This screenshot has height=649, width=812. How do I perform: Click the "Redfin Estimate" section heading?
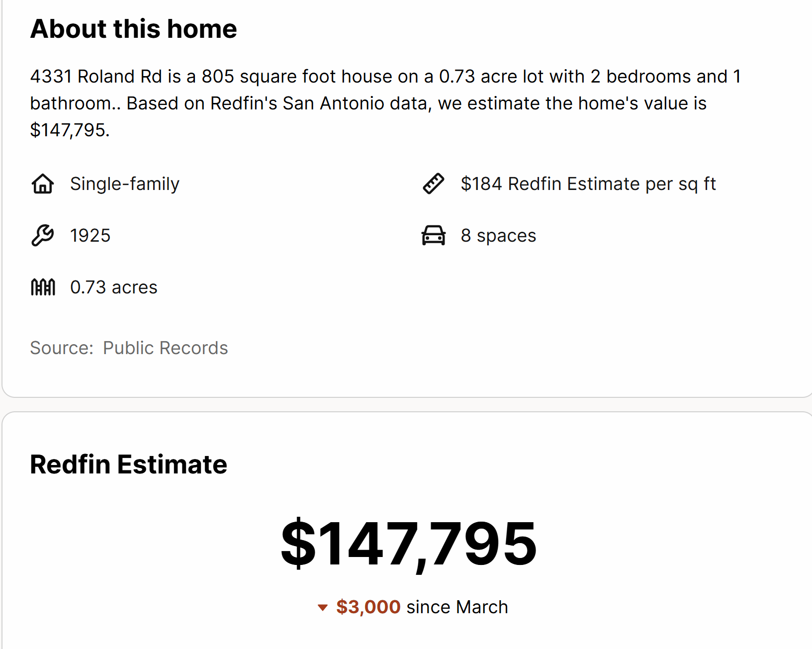[x=128, y=464]
